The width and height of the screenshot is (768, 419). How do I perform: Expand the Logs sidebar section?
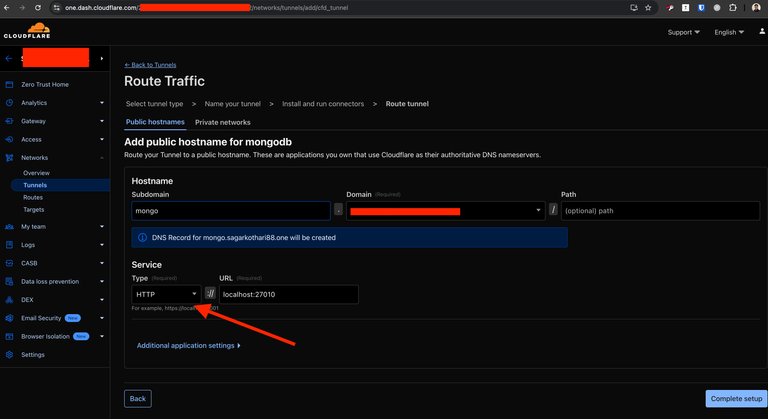coord(102,245)
